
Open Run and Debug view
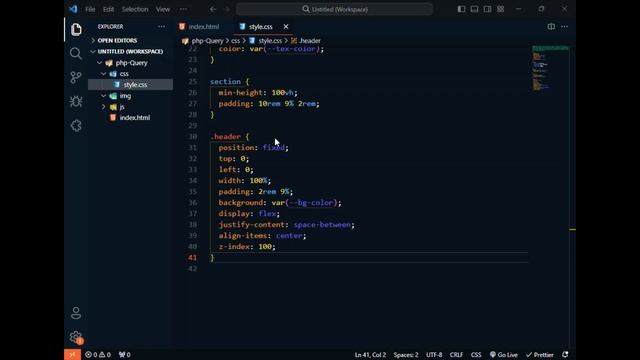click(76, 101)
